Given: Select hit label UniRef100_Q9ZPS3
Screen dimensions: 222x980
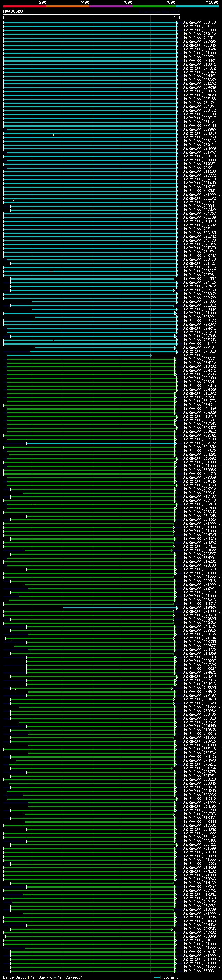Looking at the screenshot, I should pos(199,137).
